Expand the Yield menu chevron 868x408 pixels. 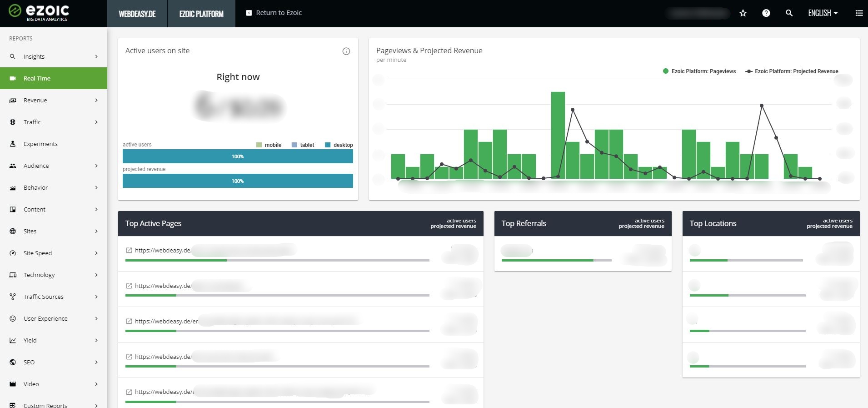tap(96, 340)
